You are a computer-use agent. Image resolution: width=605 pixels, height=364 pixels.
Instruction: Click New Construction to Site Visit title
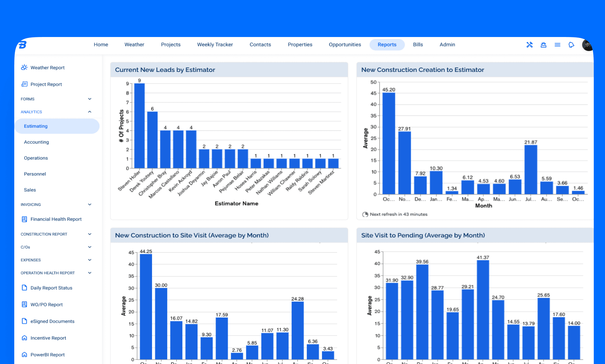[x=192, y=235]
